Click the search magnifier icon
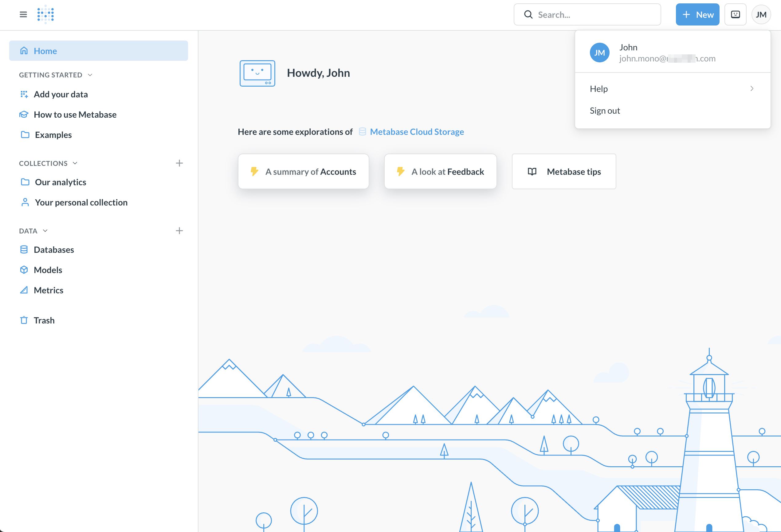The height and width of the screenshot is (532, 781). click(528, 14)
